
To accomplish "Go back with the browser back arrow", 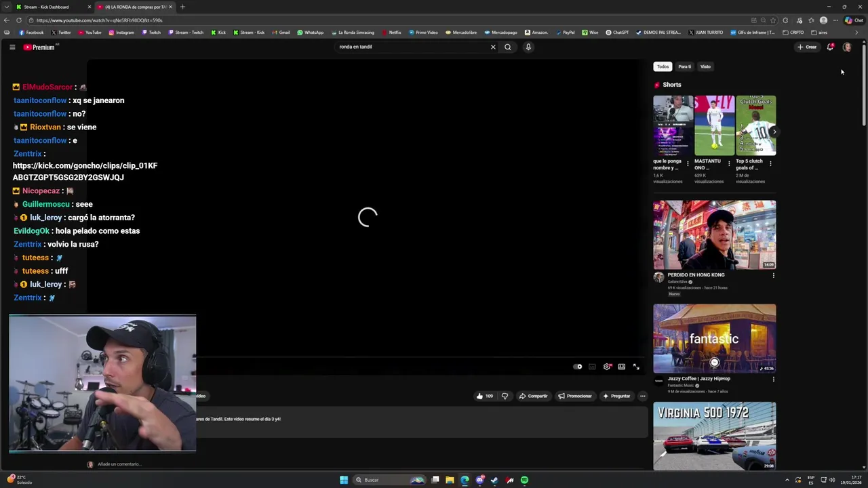I will click(x=7, y=20).
